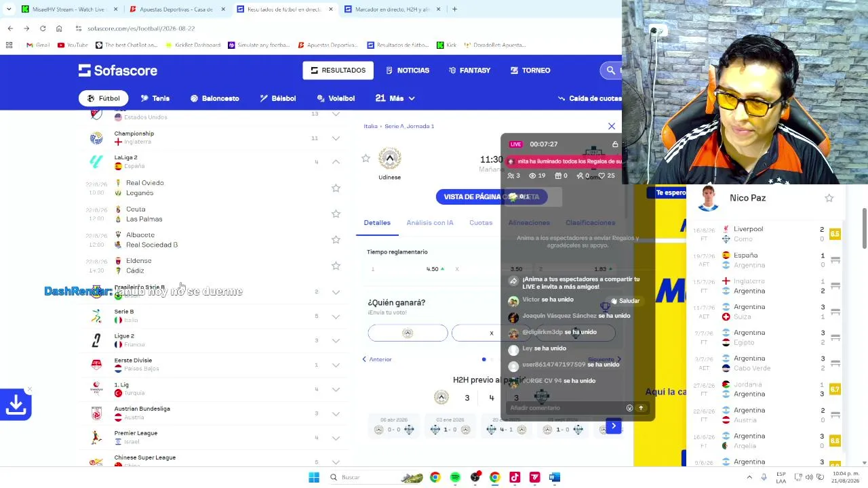The image size is (868, 488).
Task: Open the Liverpool vs Como result row
Action: pyautogui.click(x=766, y=234)
